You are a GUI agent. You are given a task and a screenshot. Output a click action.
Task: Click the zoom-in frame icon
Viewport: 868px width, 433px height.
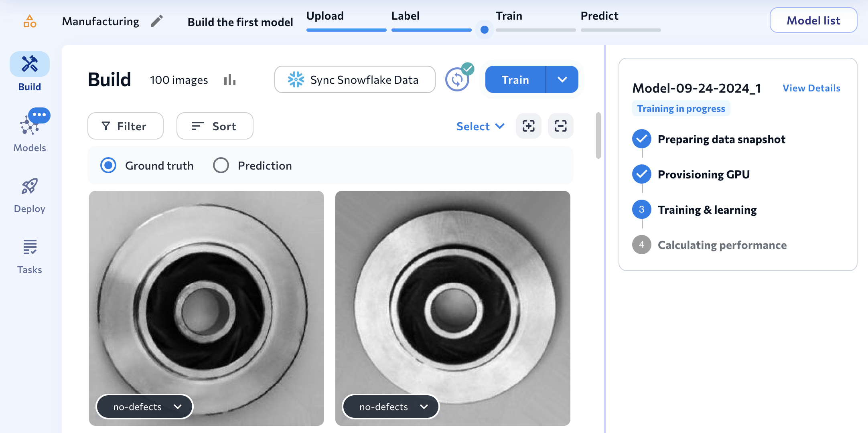coord(529,126)
